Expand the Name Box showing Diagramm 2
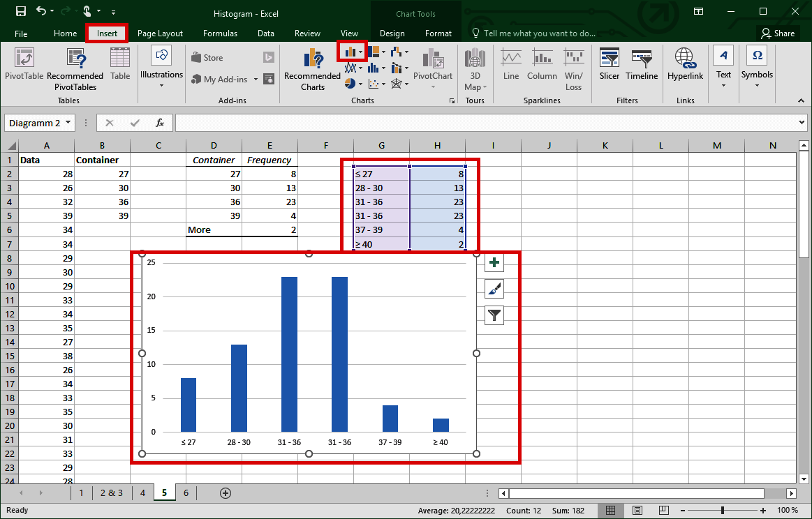Image resolution: width=812 pixels, height=519 pixels. [x=68, y=123]
